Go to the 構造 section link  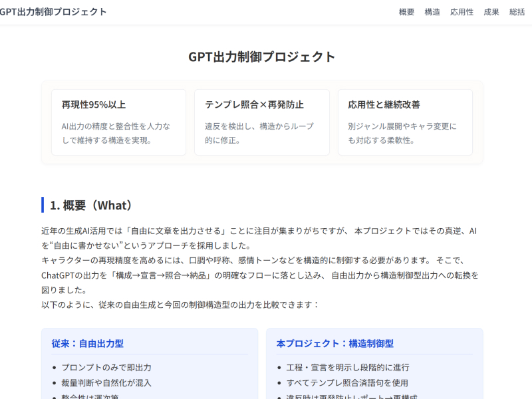432,12
